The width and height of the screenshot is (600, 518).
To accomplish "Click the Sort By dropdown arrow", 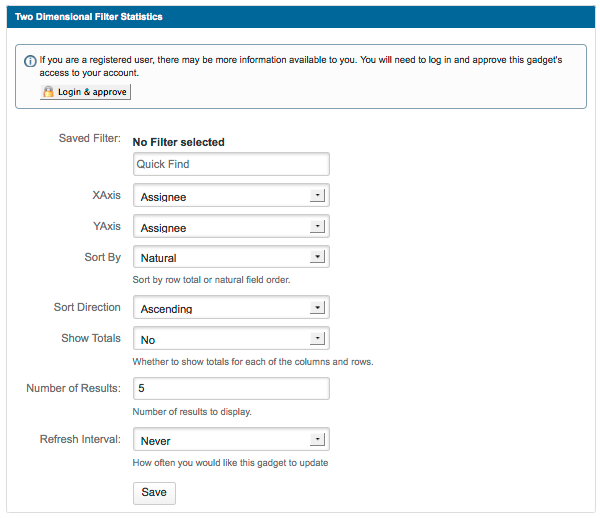I will (317, 256).
